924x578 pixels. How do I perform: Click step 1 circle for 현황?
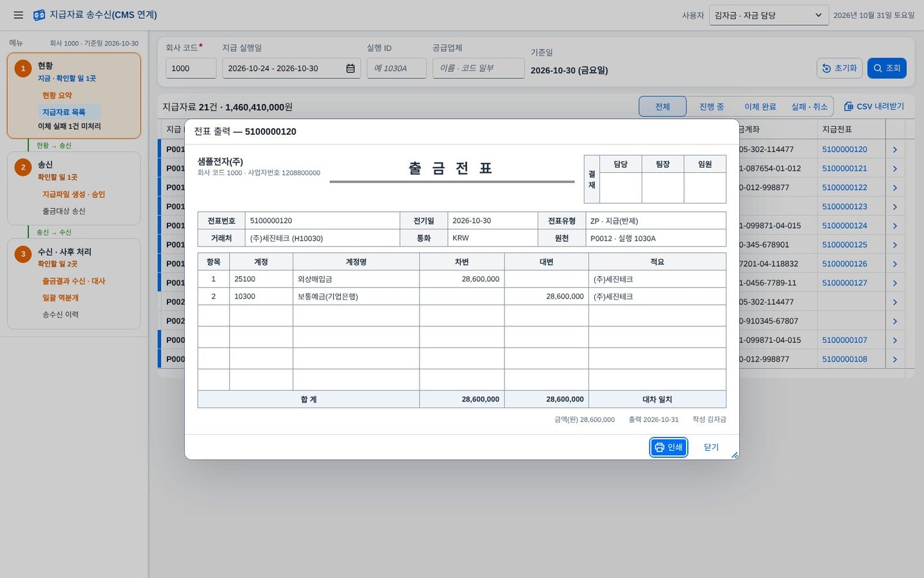coord(23,68)
